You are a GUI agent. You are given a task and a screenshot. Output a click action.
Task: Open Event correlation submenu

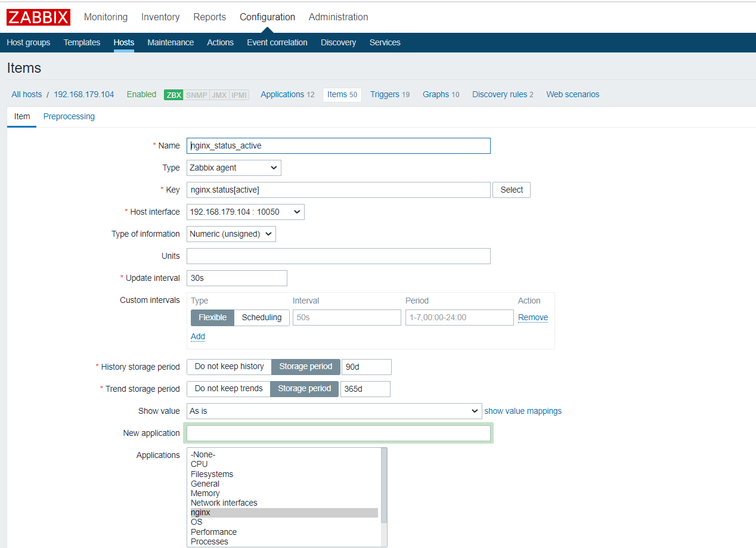click(277, 42)
